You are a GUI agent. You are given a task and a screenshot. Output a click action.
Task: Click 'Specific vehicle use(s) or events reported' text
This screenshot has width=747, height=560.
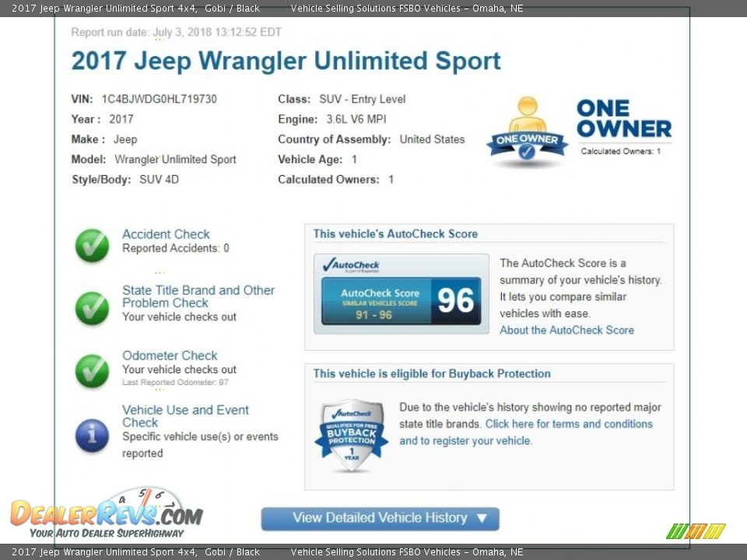click(200, 445)
